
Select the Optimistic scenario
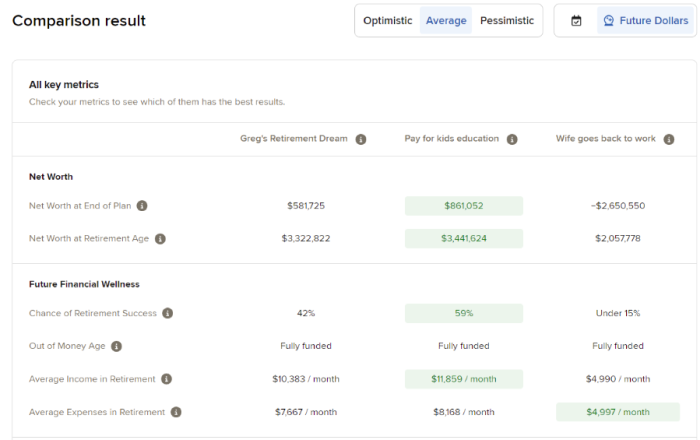[387, 21]
